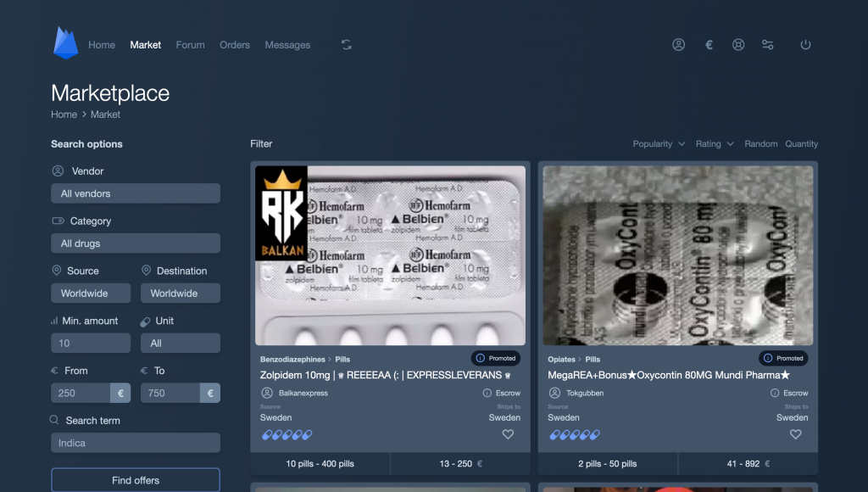Click the Pills link next to Opiates

click(593, 360)
